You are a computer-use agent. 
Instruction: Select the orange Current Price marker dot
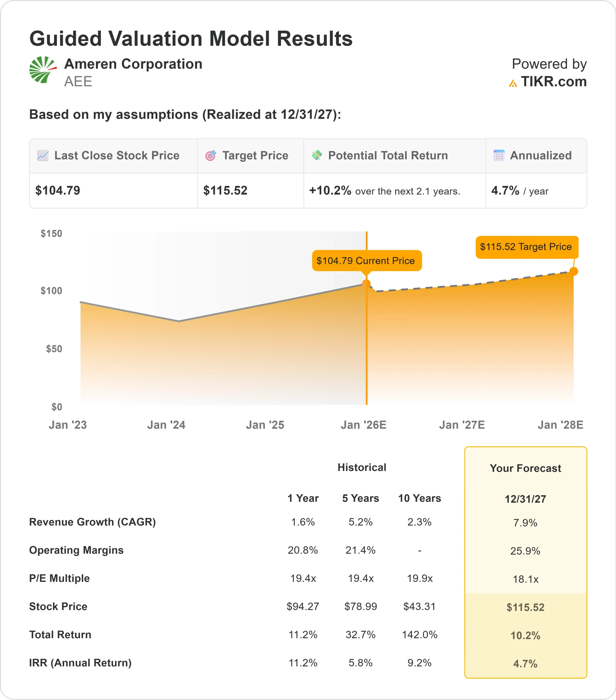point(366,282)
